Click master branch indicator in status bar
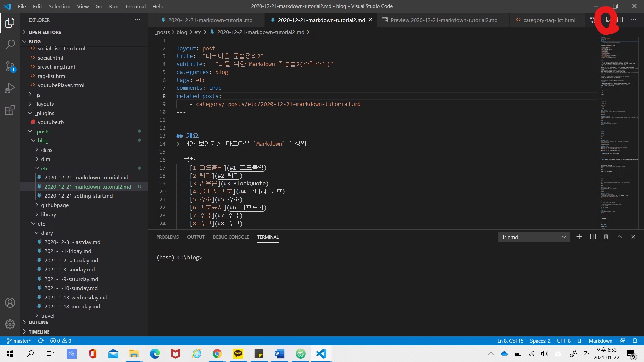 [19, 341]
